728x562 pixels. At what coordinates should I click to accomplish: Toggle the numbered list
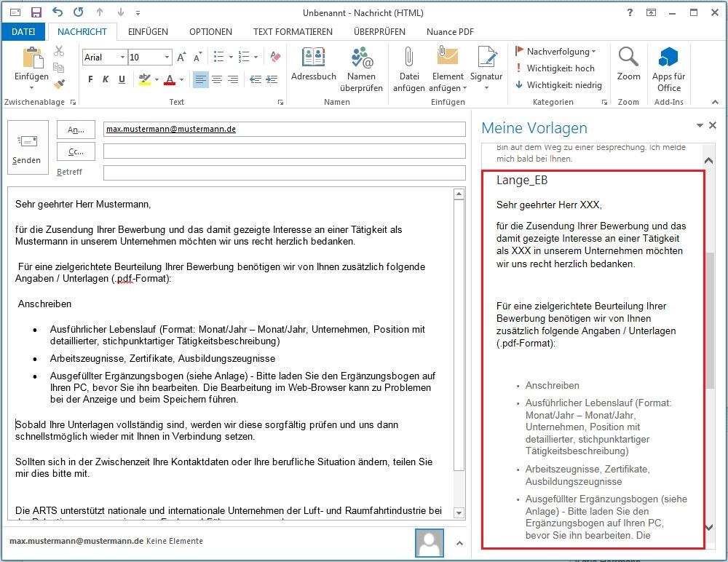[x=244, y=57]
